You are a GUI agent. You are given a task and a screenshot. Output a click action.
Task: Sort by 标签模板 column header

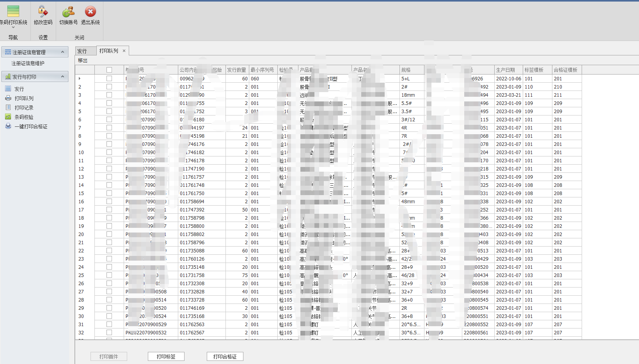coord(538,70)
